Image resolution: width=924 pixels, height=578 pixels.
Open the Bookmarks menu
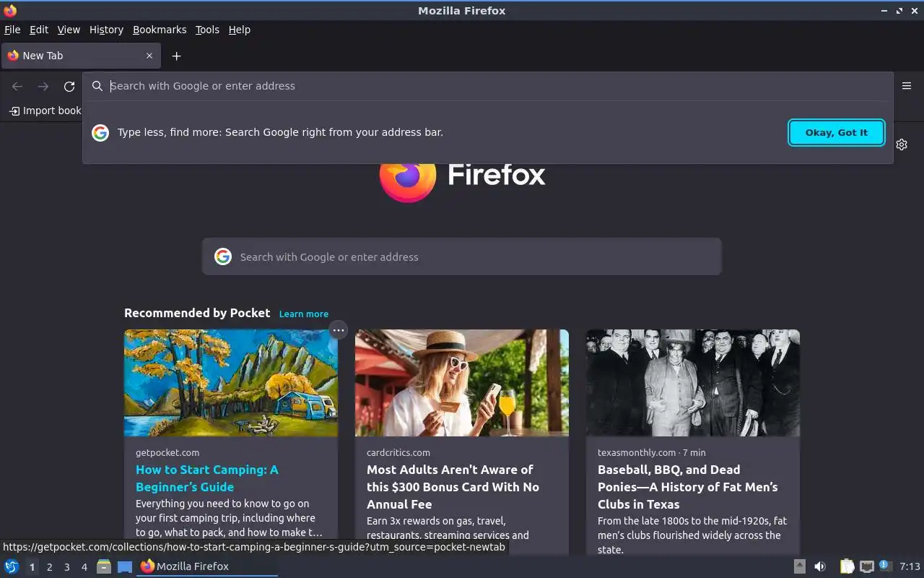(160, 30)
